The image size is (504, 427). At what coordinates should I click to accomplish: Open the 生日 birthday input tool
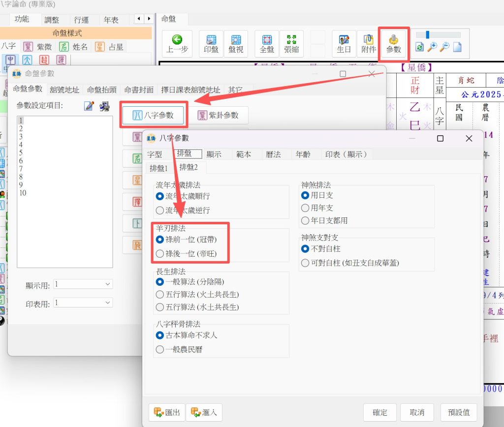point(344,44)
